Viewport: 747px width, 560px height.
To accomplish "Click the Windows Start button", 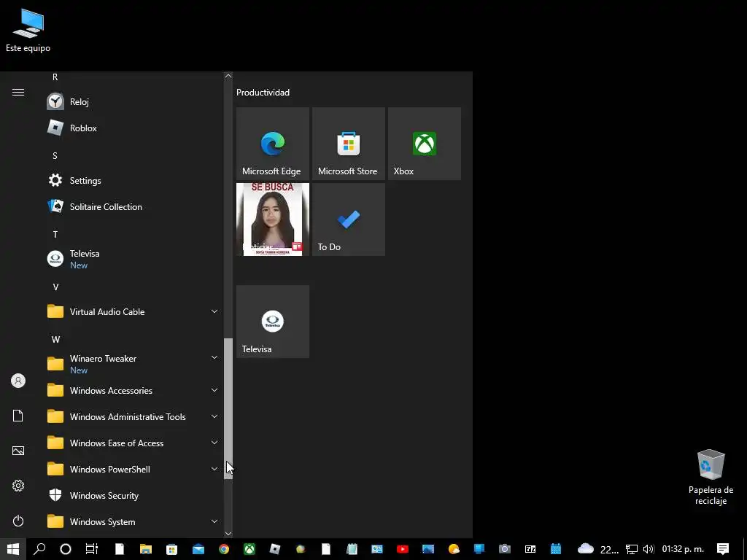I will [13, 549].
